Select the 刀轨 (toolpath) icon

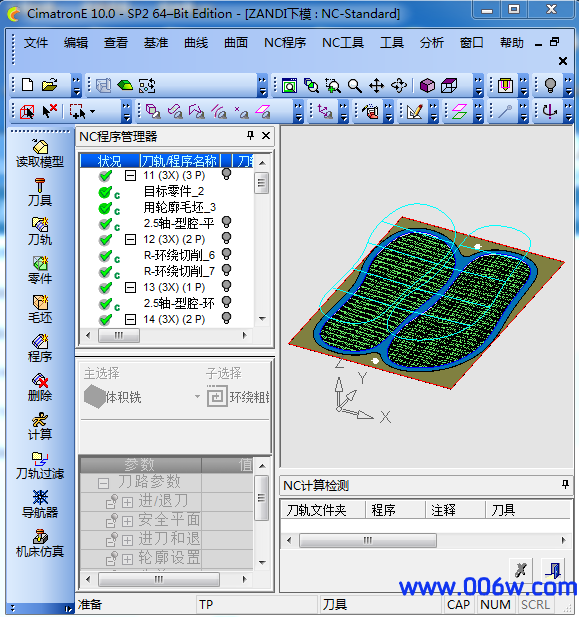pyautogui.click(x=40, y=231)
